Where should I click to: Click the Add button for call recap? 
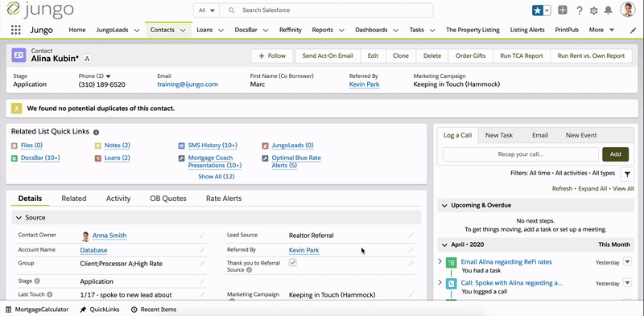[615, 154]
